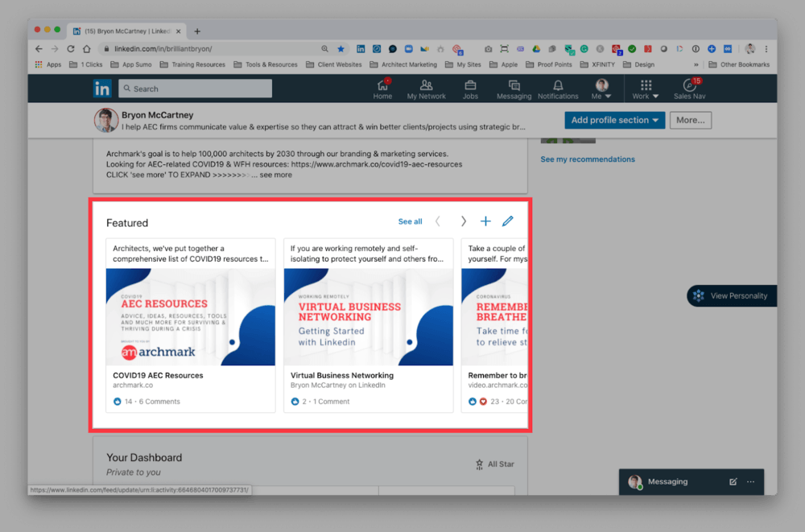The image size is (805, 532).
Task: Open the Tools & Resources bookmark folder
Action: click(x=266, y=64)
